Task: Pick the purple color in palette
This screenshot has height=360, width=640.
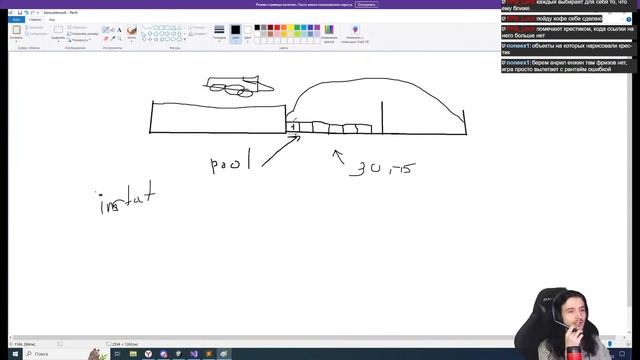Action: point(317,27)
